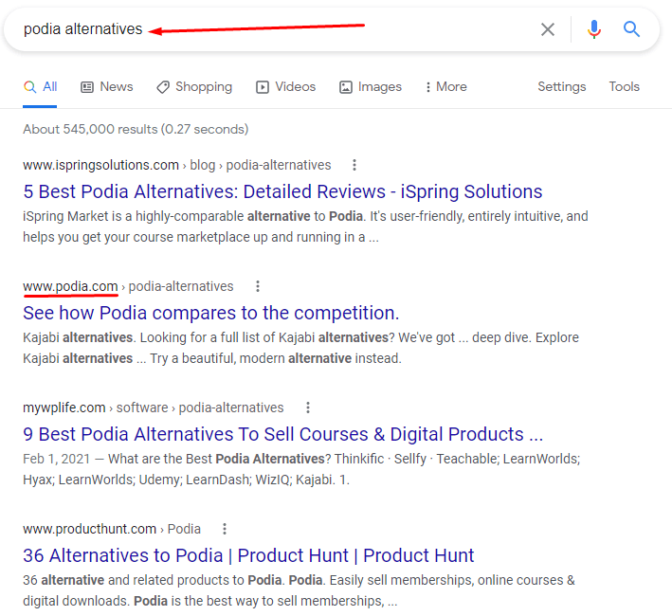Viewport: 672px width, 616px height.
Task: Switch to the Images tab
Action: (371, 87)
